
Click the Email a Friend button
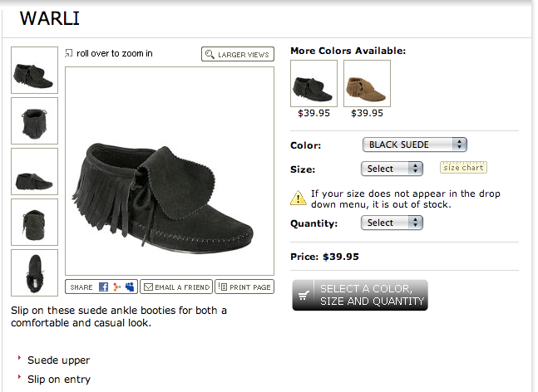(175, 287)
